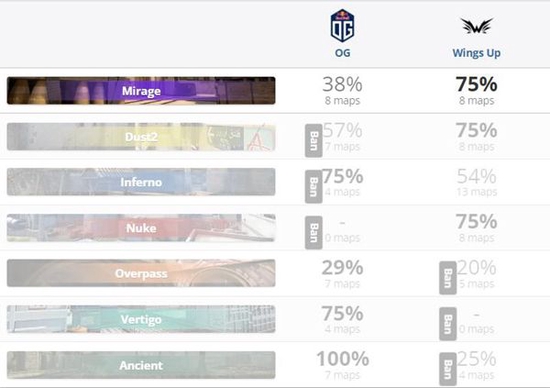Click Wings Up's Ban badge on Ancient
This screenshot has width=550, height=388.
point(448,369)
